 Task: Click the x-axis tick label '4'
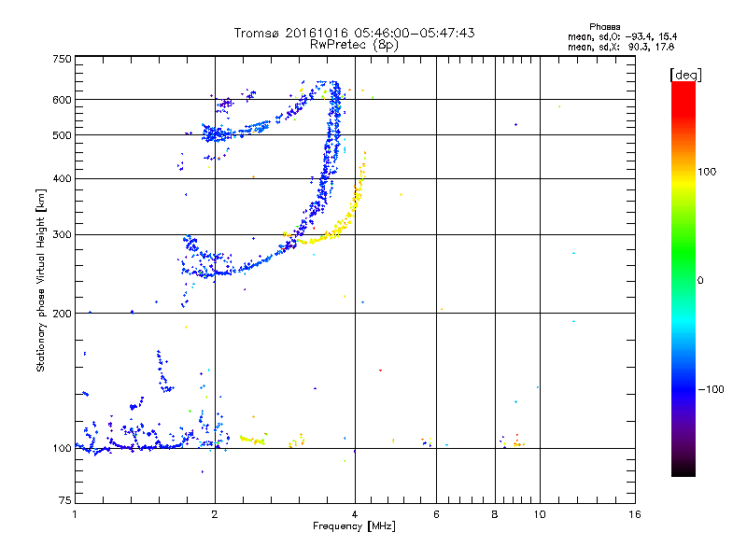click(x=355, y=514)
